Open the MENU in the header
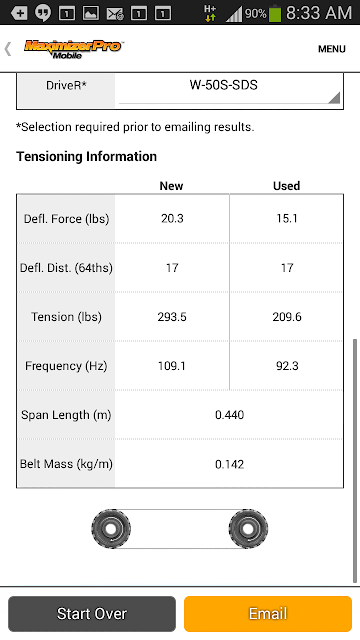This screenshot has height=640, width=360. (x=332, y=49)
